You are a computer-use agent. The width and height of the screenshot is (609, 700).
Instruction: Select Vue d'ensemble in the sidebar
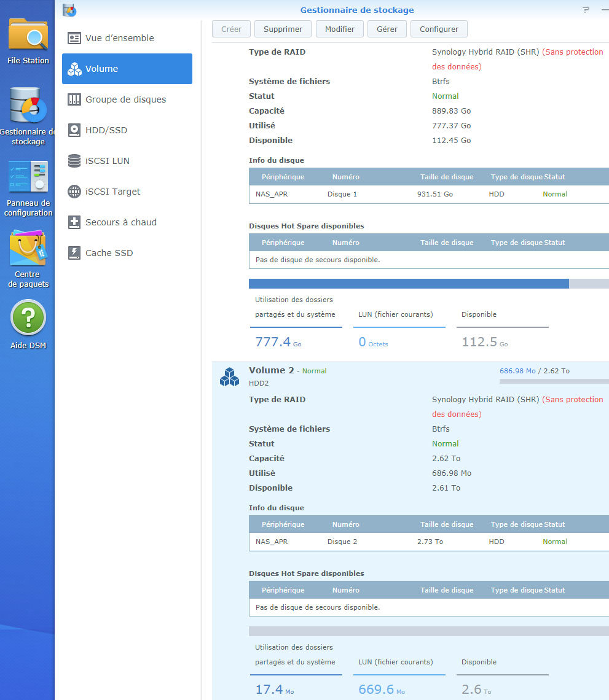(x=127, y=38)
